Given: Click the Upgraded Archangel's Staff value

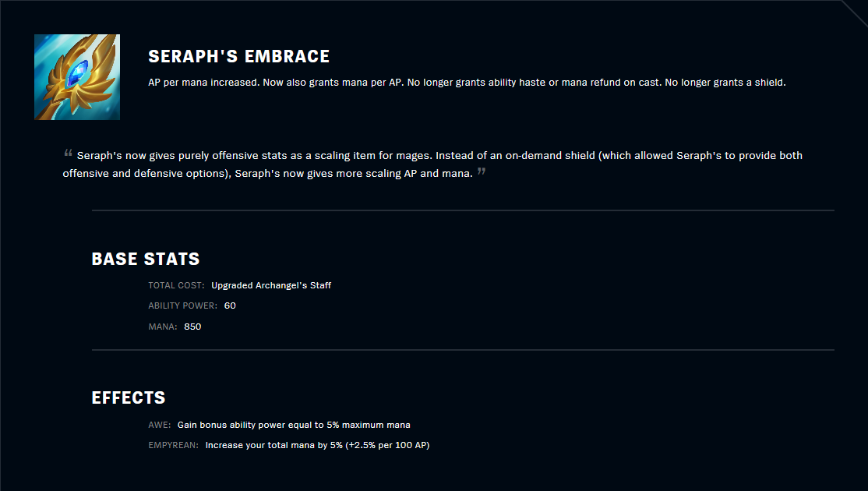Looking at the screenshot, I should pos(271,285).
